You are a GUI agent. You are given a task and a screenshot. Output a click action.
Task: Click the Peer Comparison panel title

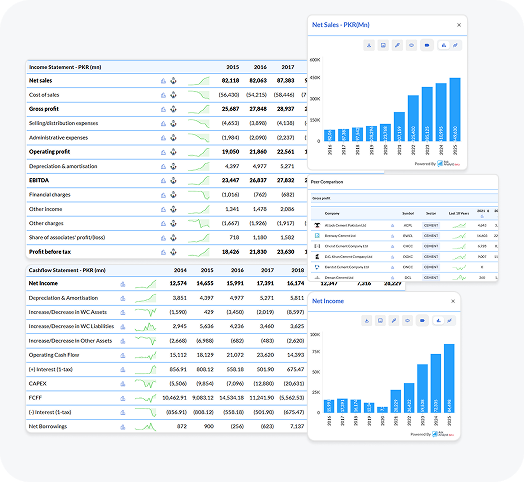click(x=327, y=182)
